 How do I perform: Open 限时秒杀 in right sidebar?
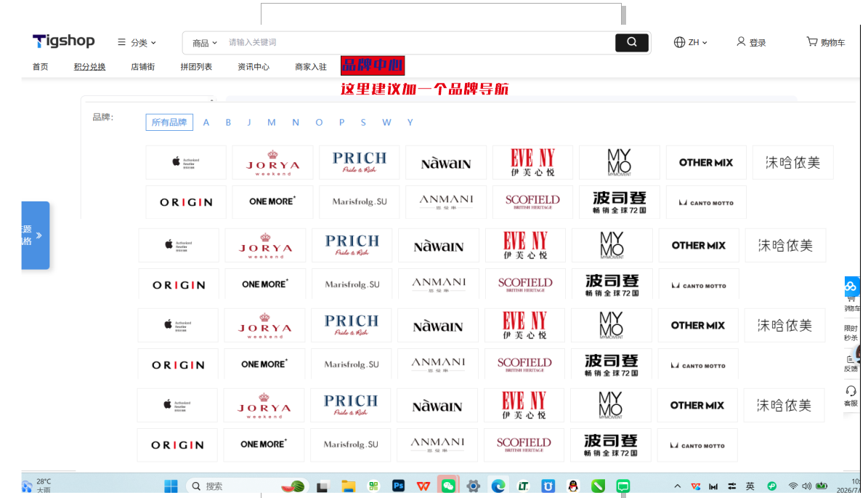(x=851, y=333)
